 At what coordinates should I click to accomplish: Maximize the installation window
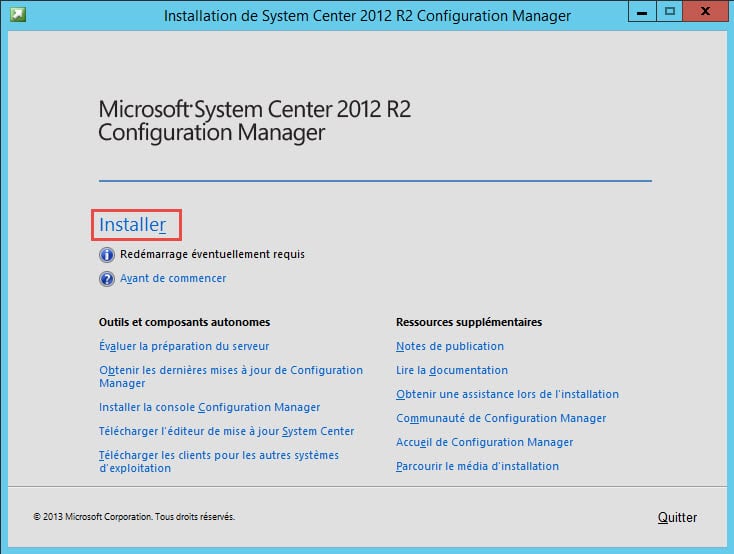[669, 12]
